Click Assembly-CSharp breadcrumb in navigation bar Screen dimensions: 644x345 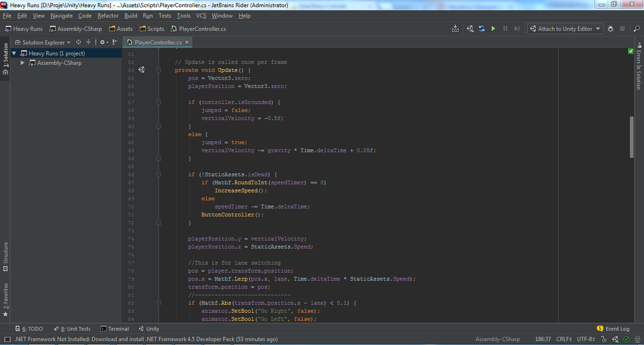point(75,29)
